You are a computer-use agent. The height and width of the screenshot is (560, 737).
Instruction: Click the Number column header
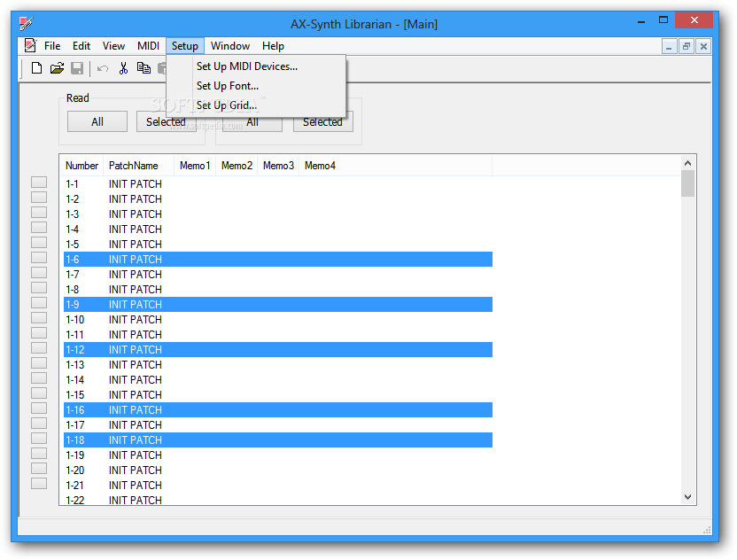(x=81, y=166)
